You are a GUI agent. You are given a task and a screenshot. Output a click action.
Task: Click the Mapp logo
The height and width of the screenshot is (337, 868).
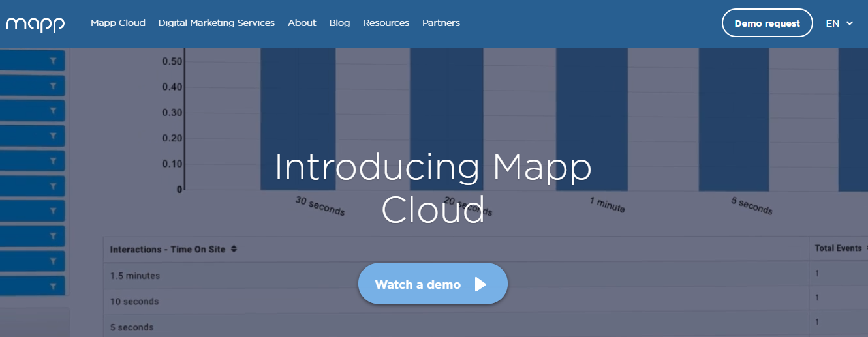click(35, 24)
